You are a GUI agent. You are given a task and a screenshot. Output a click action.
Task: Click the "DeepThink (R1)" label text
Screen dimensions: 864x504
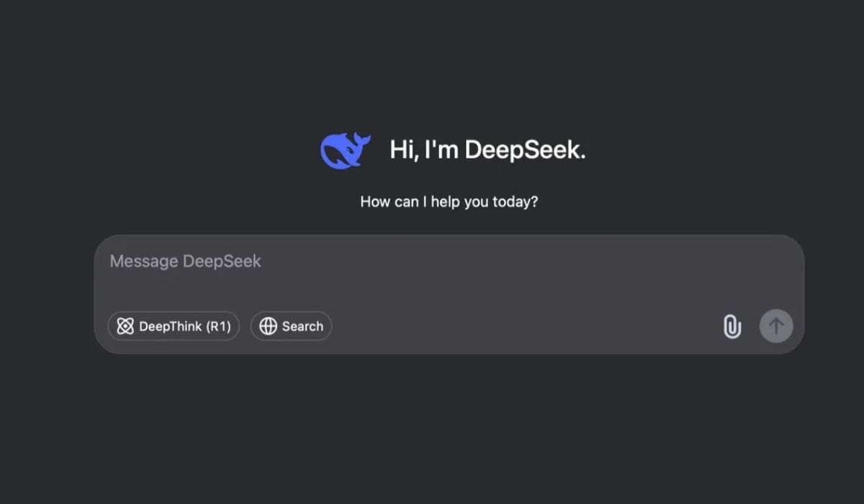click(x=185, y=326)
